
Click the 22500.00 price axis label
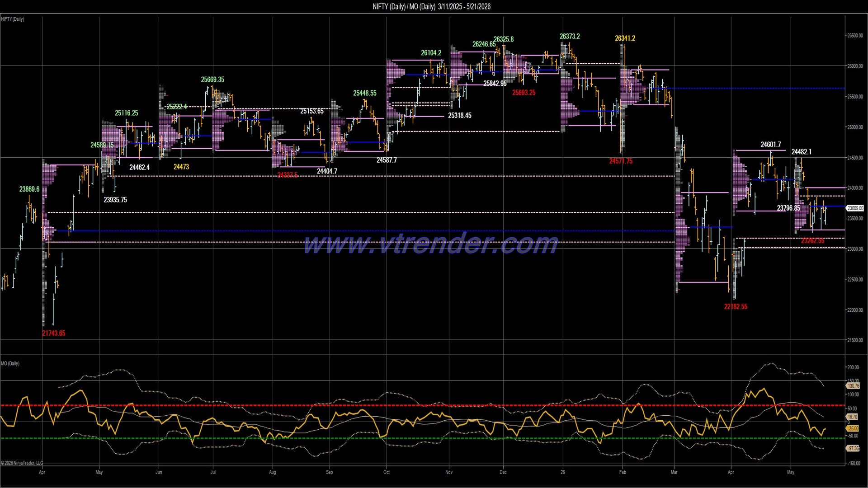855,280
